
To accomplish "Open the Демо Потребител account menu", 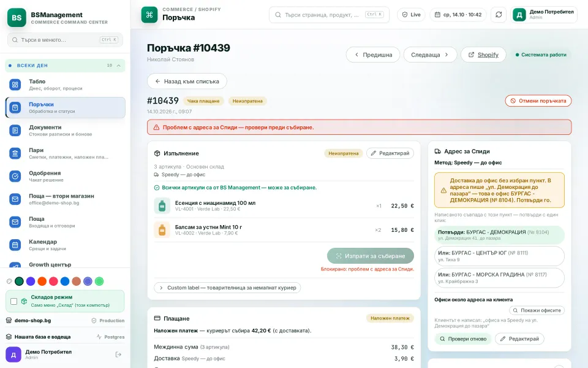I will [544, 15].
